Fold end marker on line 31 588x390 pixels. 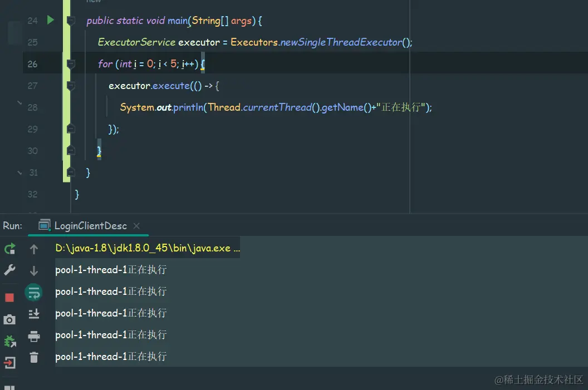[x=71, y=172]
